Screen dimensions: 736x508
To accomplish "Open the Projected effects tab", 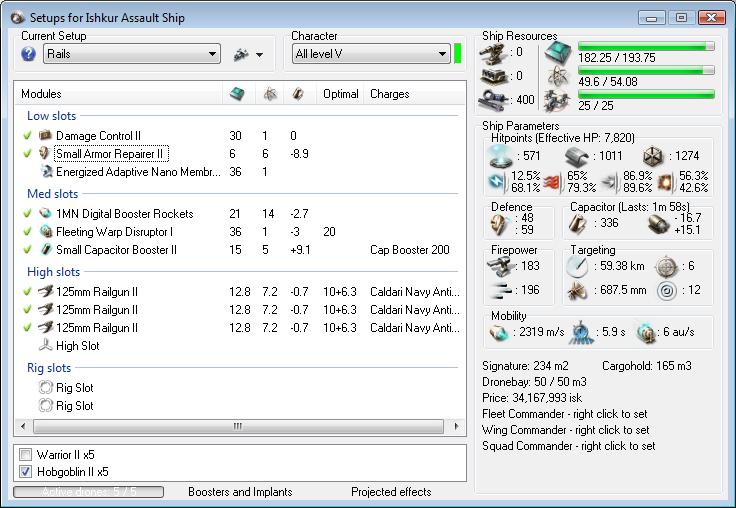I will [391, 492].
